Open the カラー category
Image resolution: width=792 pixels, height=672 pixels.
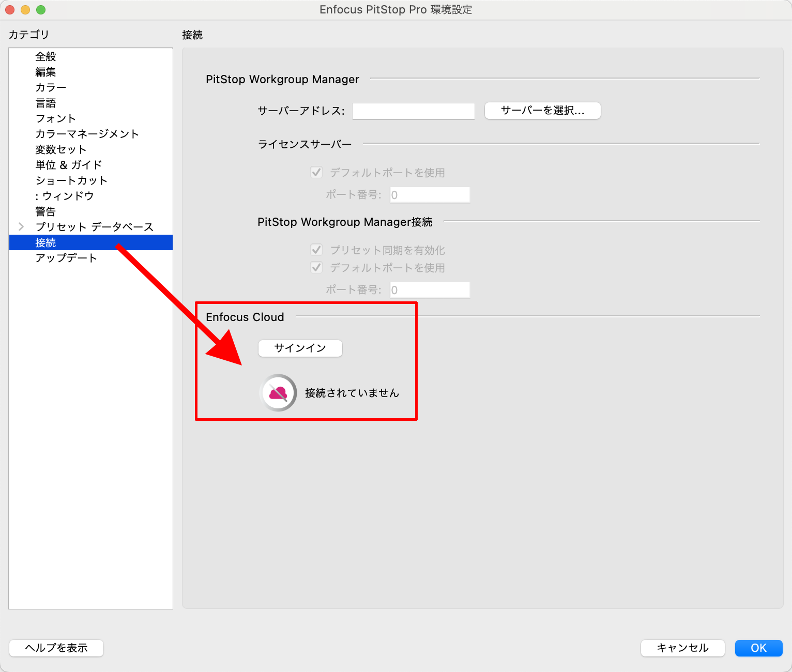pos(91,87)
